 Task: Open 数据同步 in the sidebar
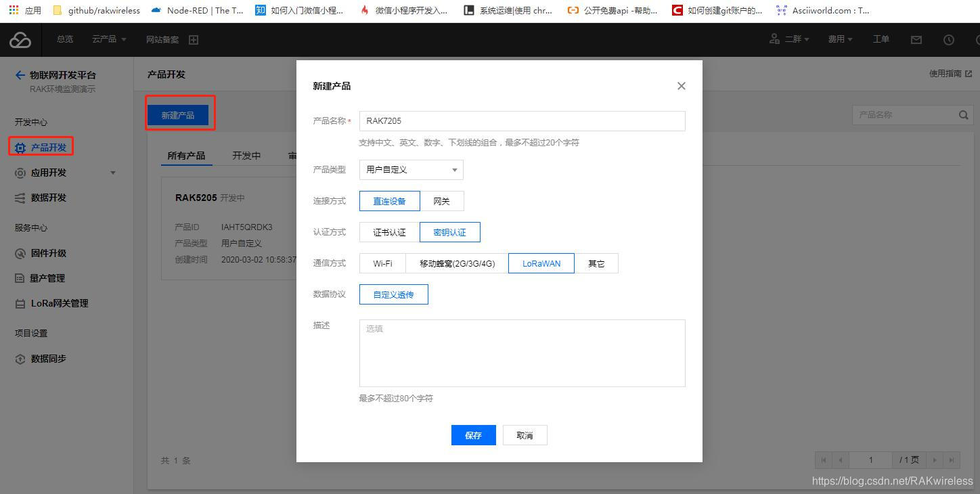49,359
